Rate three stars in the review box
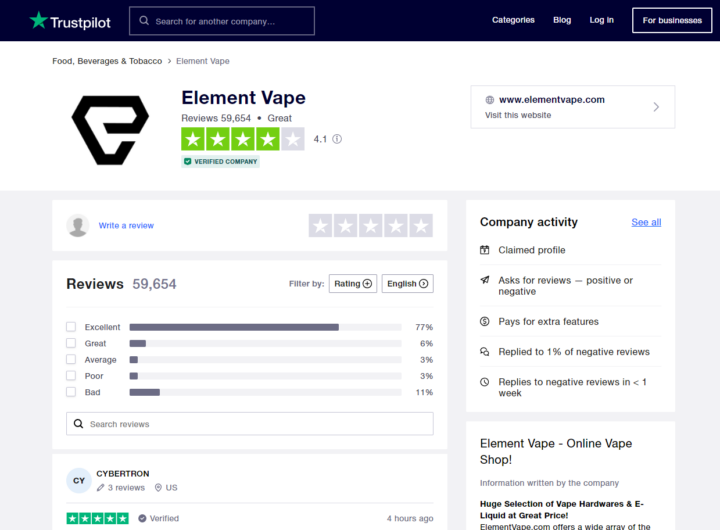 (371, 226)
